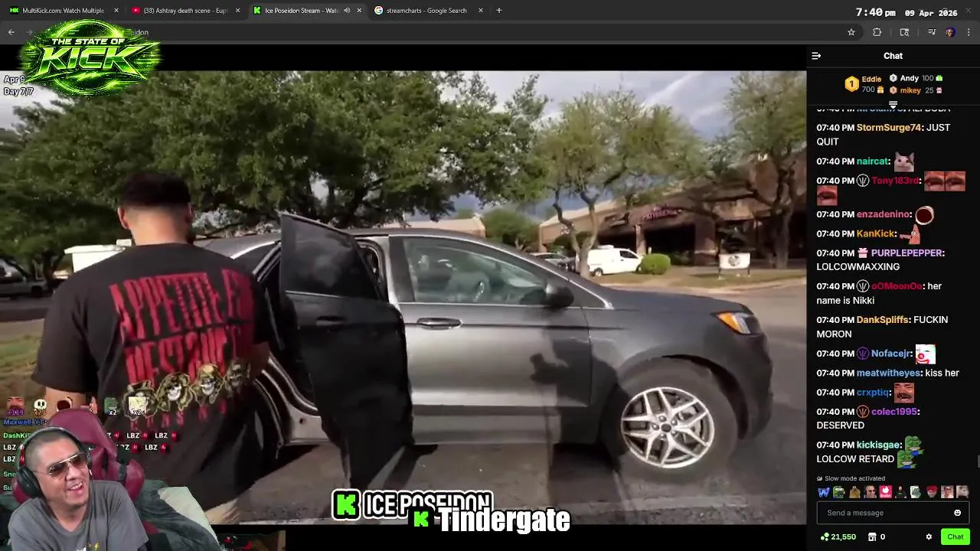Open Nofacejr's chat username

coord(891,354)
